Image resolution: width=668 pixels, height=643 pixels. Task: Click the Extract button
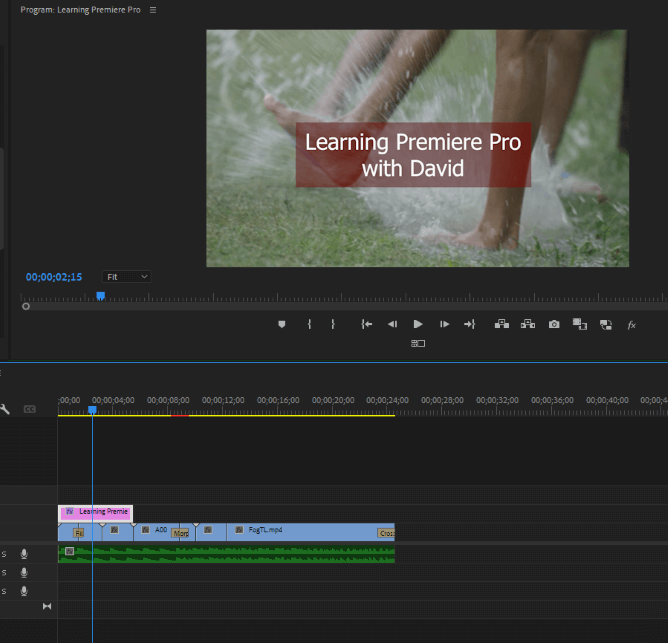528,324
